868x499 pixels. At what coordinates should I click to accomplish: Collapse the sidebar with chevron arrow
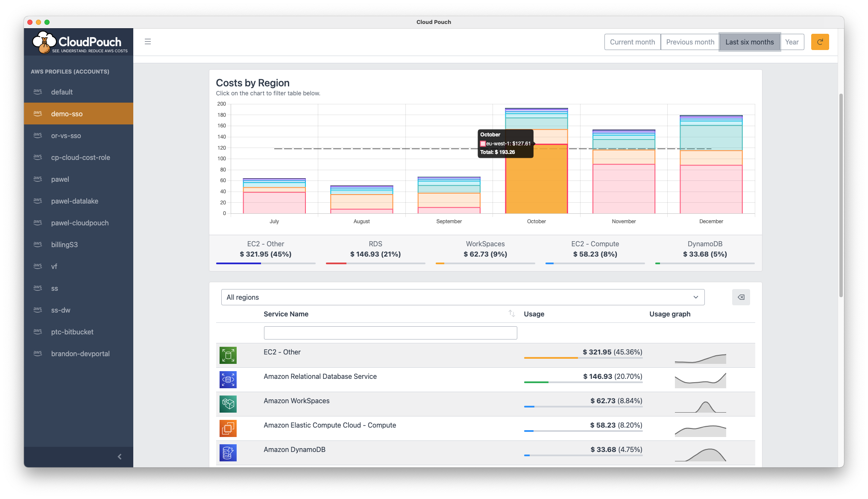(x=120, y=457)
